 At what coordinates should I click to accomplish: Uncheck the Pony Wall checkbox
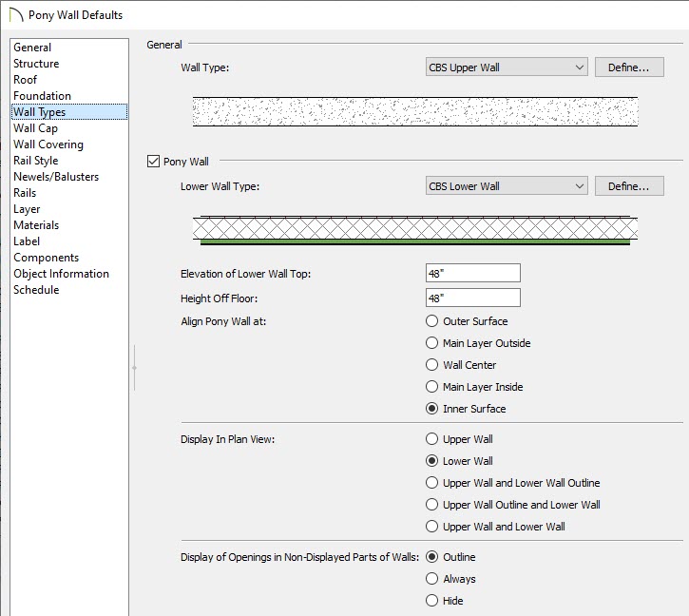(153, 161)
